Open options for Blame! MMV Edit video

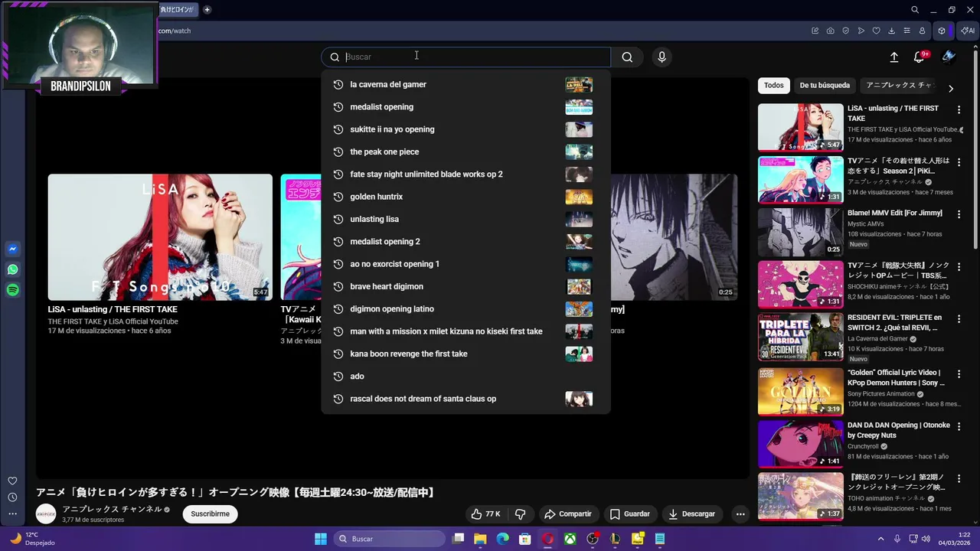pyautogui.click(x=959, y=214)
